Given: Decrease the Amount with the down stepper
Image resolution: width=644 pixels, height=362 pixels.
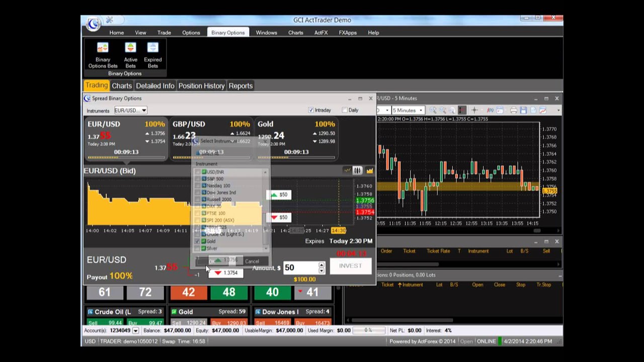Looking at the screenshot, I should pyautogui.click(x=321, y=271).
